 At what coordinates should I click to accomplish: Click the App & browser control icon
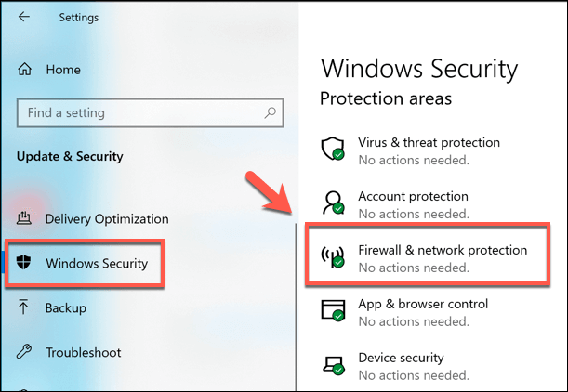click(x=333, y=310)
